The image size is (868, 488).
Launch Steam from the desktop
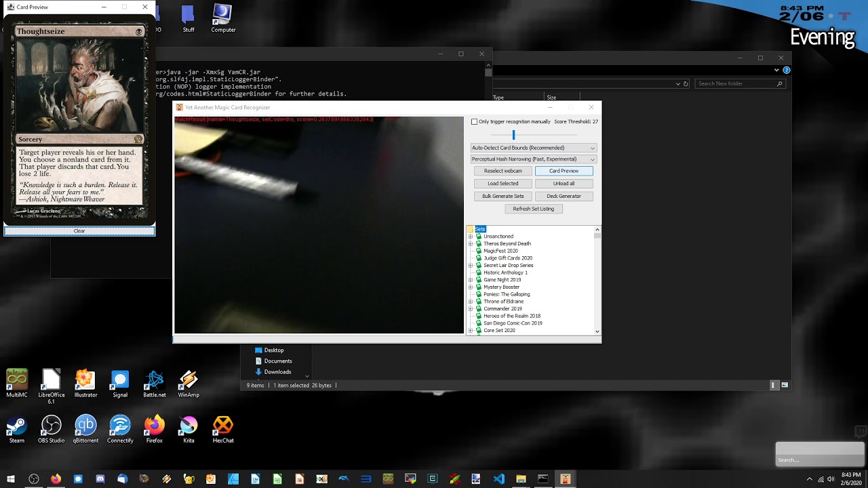(17, 429)
